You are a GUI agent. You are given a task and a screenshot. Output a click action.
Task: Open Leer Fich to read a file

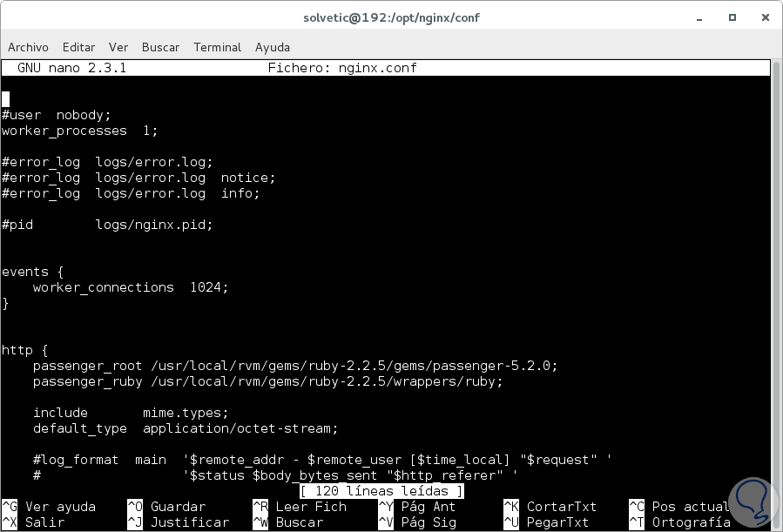(x=300, y=506)
